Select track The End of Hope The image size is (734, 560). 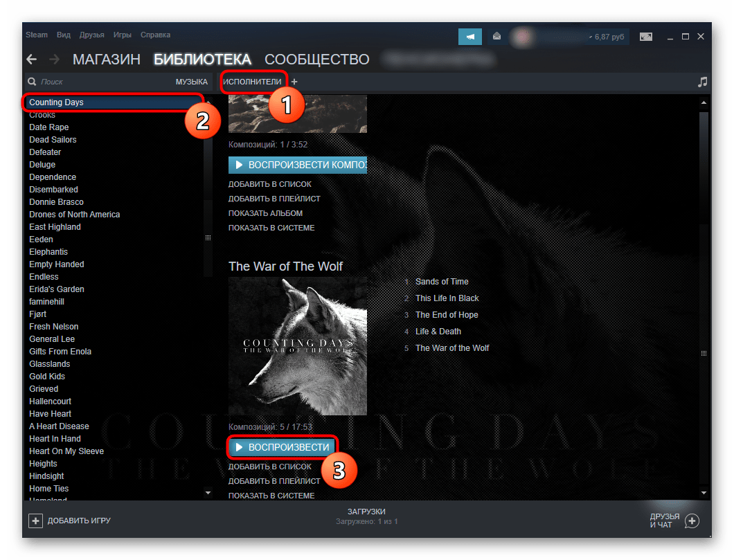[447, 315]
